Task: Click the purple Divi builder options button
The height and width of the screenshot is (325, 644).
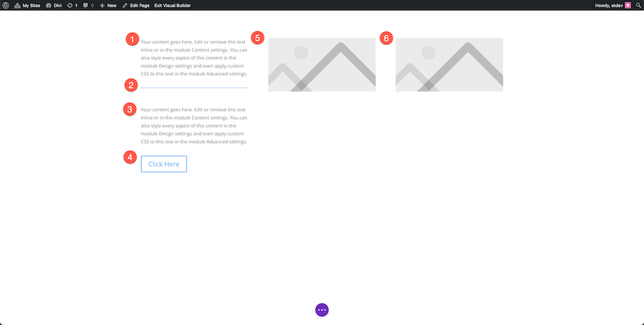Action: [322, 310]
